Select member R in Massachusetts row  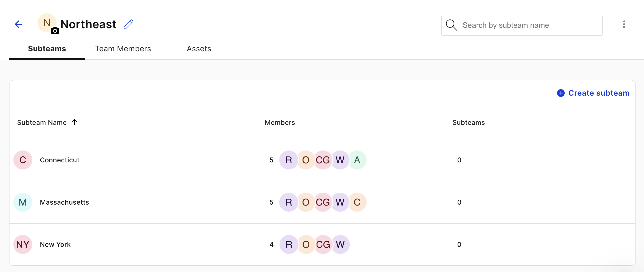coord(289,202)
